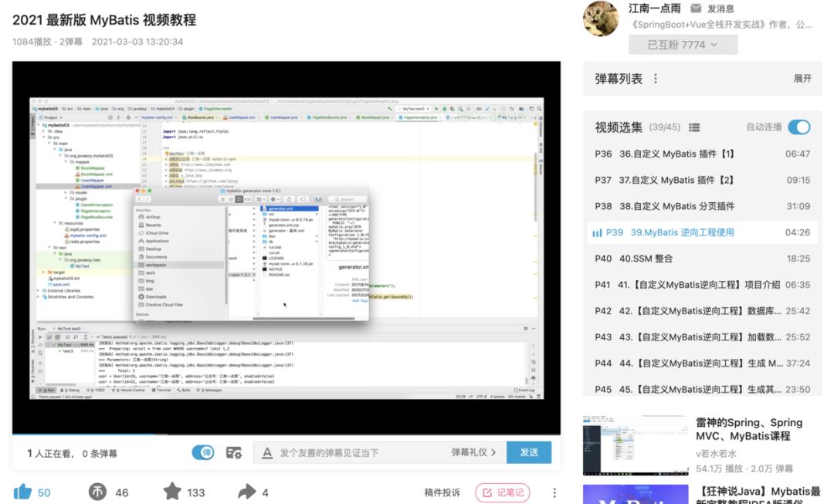The height and width of the screenshot is (504, 834).
Task: Send danmaku with 发送 button
Action: [x=529, y=452]
